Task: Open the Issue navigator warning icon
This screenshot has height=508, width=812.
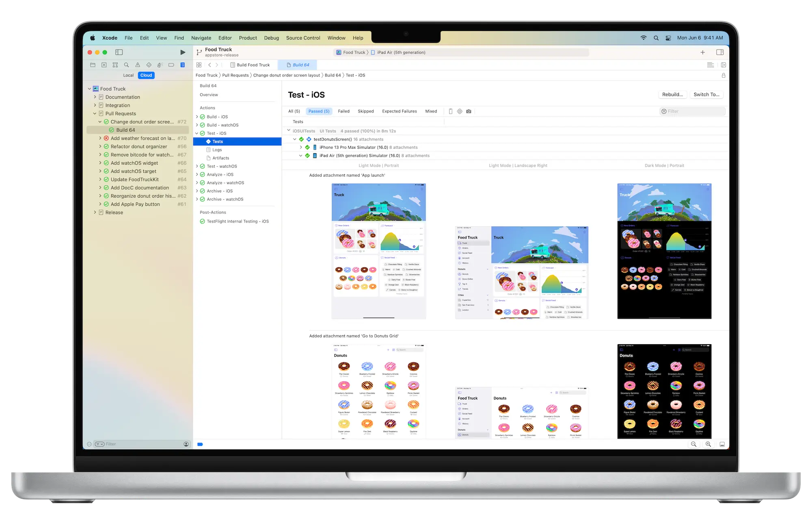Action: coord(138,65)
